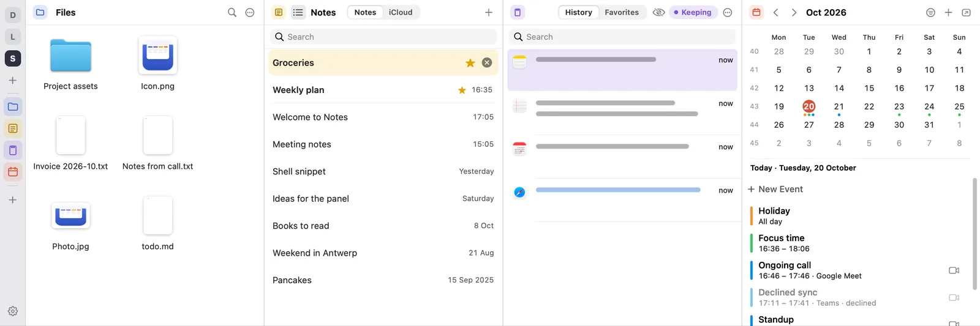Toggle the Keeping status pill
Screen dimensions: 980x326
tap(693, 12)
